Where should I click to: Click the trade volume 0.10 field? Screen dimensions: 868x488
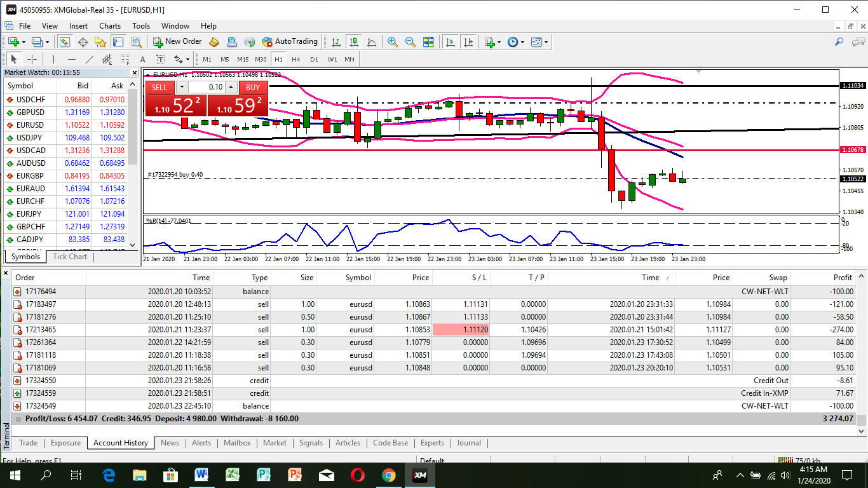point(207,87)
